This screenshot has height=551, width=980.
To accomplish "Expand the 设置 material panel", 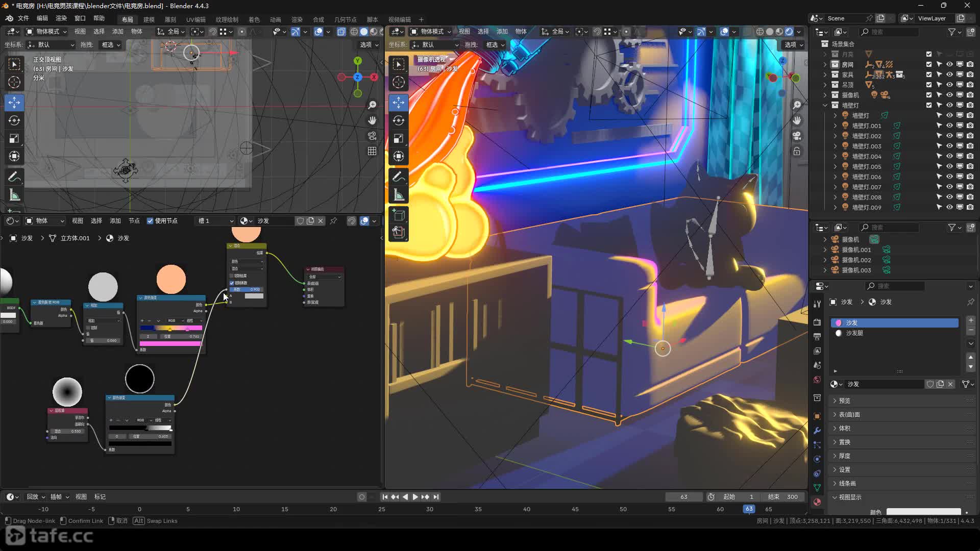I will pos(845,469).
